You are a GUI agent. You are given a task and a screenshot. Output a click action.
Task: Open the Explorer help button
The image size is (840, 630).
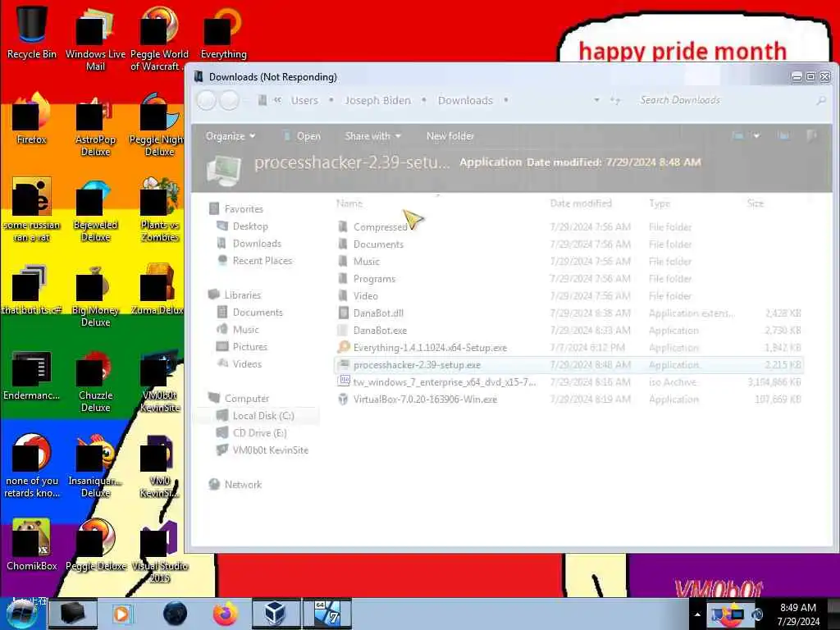tap(812, 136)
